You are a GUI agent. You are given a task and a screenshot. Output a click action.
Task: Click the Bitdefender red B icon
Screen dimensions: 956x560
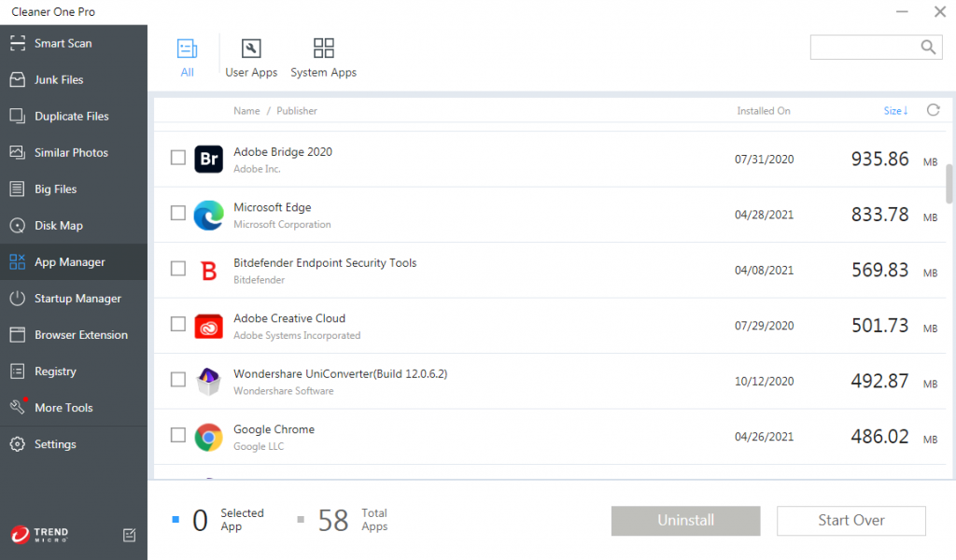[208, 270]
